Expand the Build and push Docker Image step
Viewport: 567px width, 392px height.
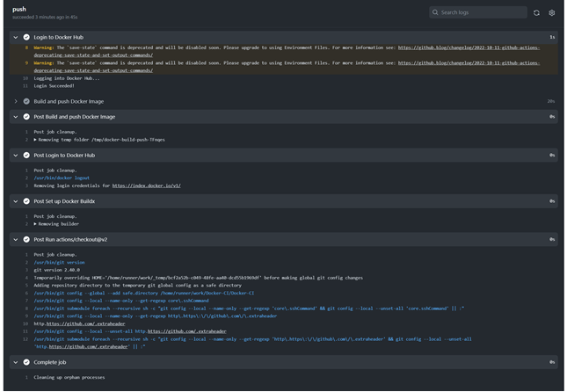tap(16, 101)
